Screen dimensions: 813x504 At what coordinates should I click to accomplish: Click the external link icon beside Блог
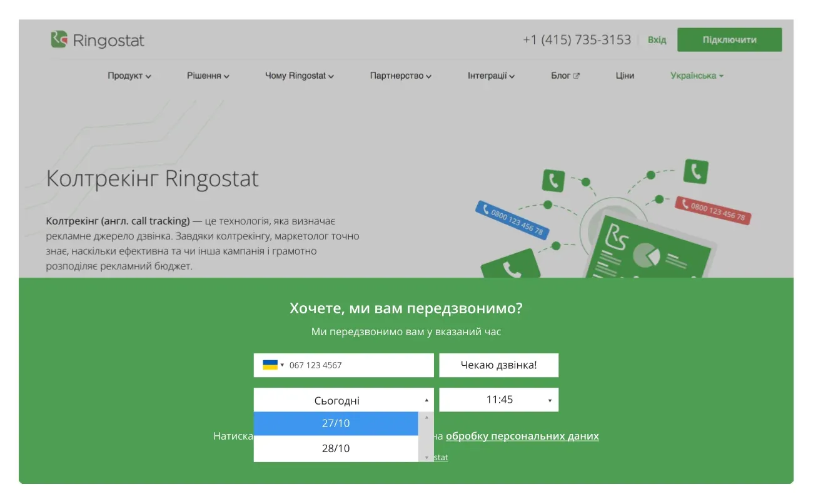pyautogui.click(x=576, y=76)
